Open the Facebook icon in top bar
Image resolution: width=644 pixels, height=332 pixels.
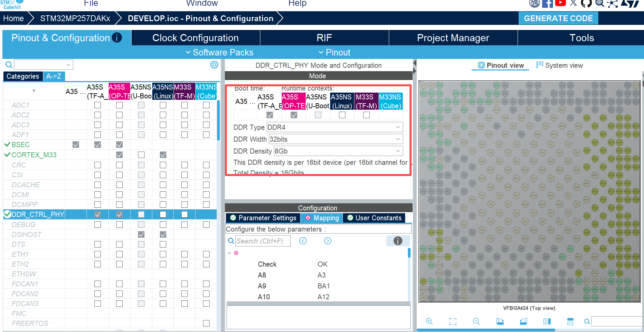click(x=547, y=4)
